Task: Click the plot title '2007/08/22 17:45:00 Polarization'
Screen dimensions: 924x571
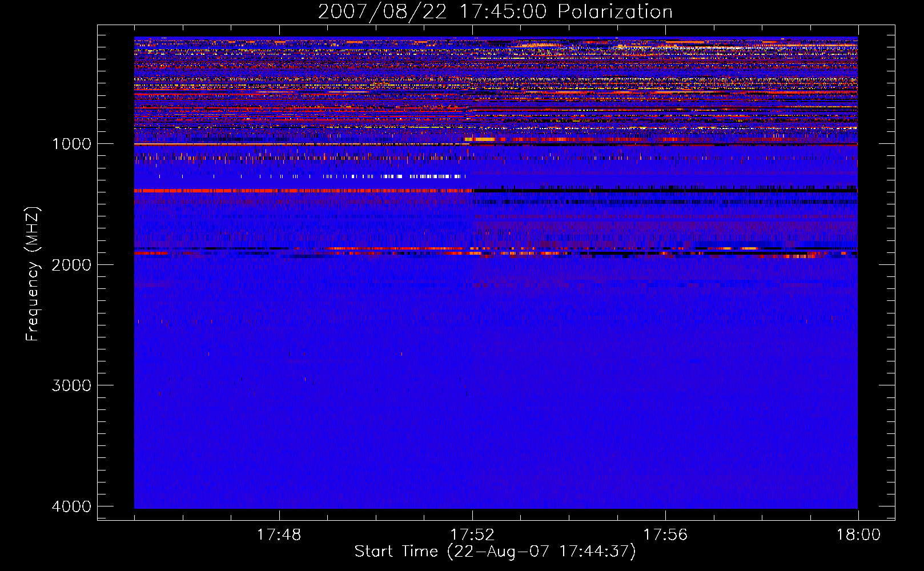Action: click(x=495, y=12)
